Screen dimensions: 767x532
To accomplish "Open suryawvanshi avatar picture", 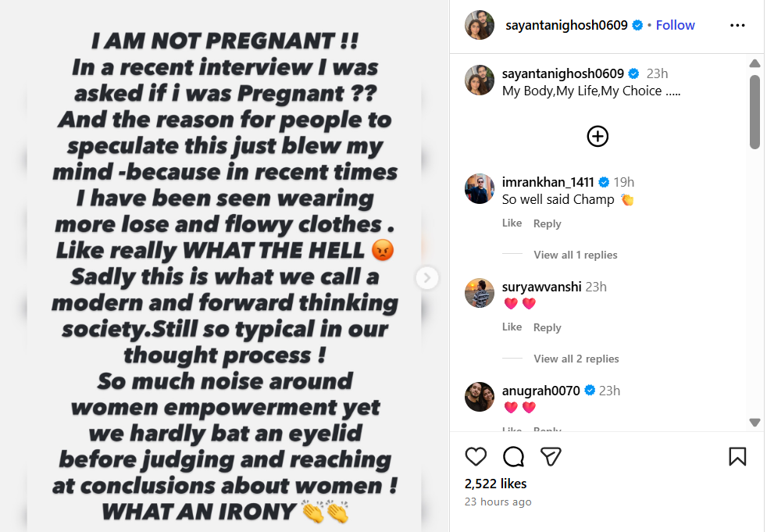I will (x=480, y=293).
